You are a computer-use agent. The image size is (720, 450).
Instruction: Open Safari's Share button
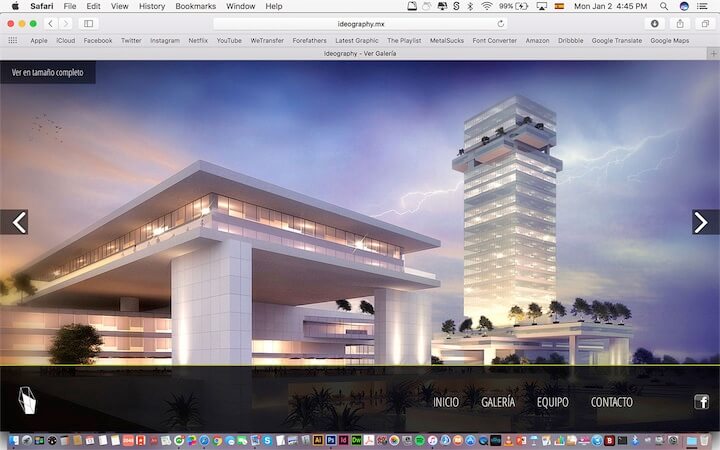(680, 23)
